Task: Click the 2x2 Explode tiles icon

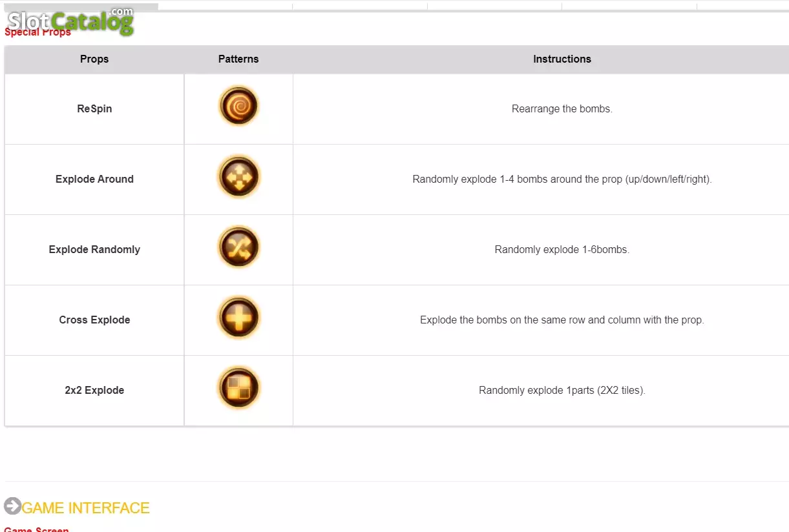Action: 238,387
